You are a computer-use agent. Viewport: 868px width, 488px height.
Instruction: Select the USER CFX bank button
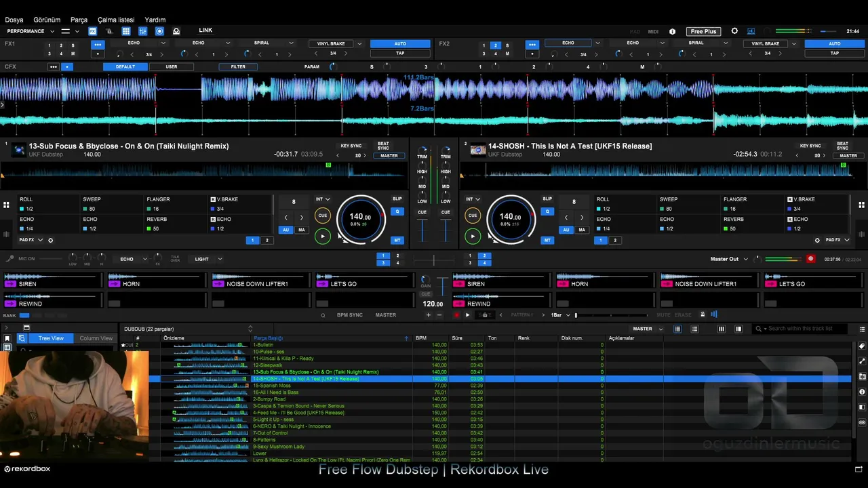[172, 66]
